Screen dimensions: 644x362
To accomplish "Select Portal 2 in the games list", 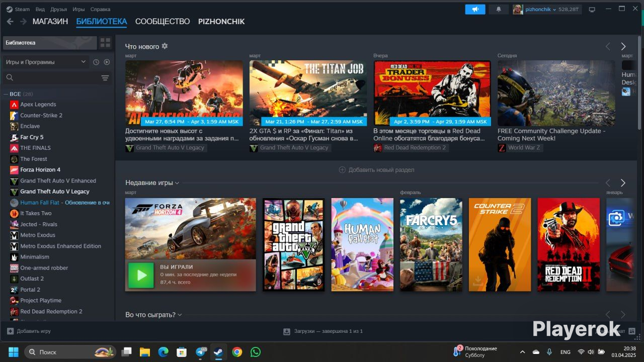I will click(30, 290).
